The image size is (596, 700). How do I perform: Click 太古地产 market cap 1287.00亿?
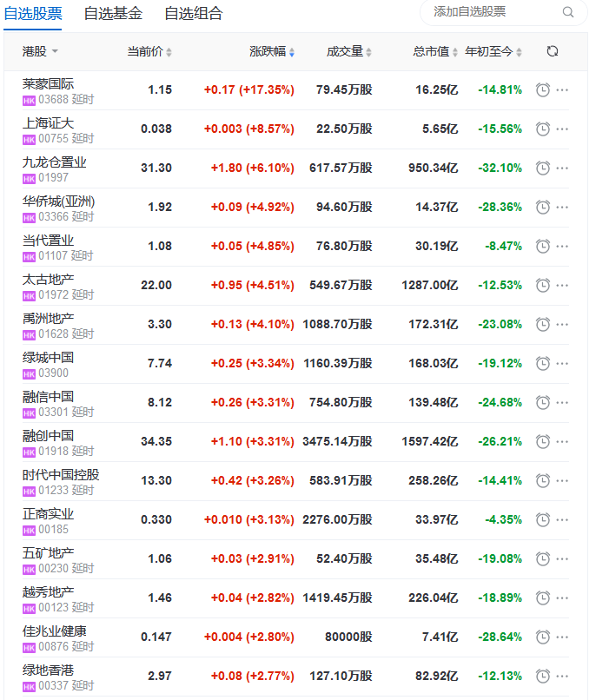click(x=430, y=285)
